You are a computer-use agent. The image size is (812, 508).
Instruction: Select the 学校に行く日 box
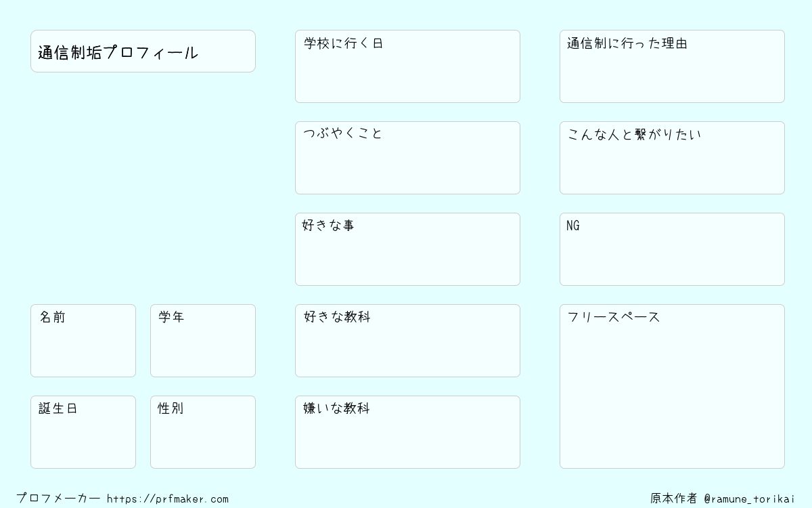407,66
